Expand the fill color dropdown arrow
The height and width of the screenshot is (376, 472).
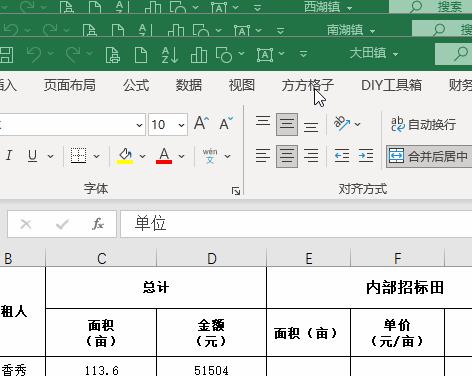(x=142, y=156)
